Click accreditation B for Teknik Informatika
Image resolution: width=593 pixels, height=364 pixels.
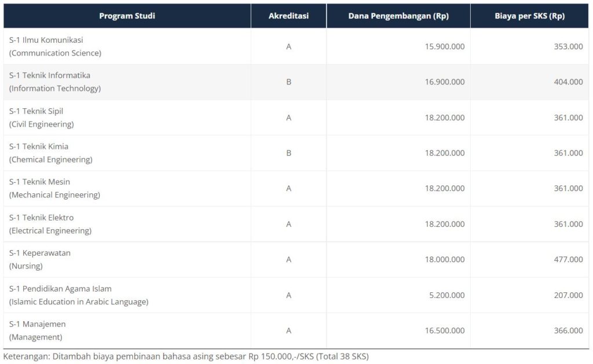tap(288, 82)
